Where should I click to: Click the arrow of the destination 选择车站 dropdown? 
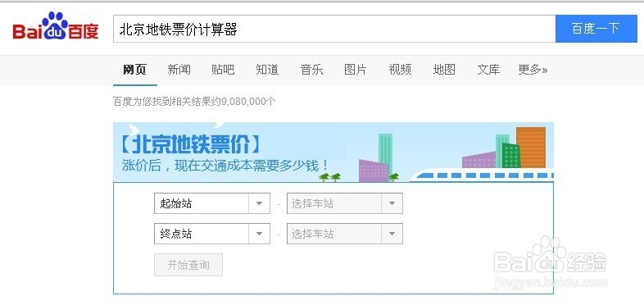[392, 234]
